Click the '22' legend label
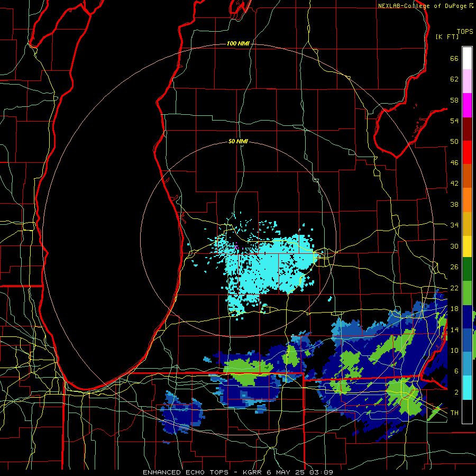Image resolution: width=476 pixels, height=476 pixels. pyautogui.click(x=454, y=288)
